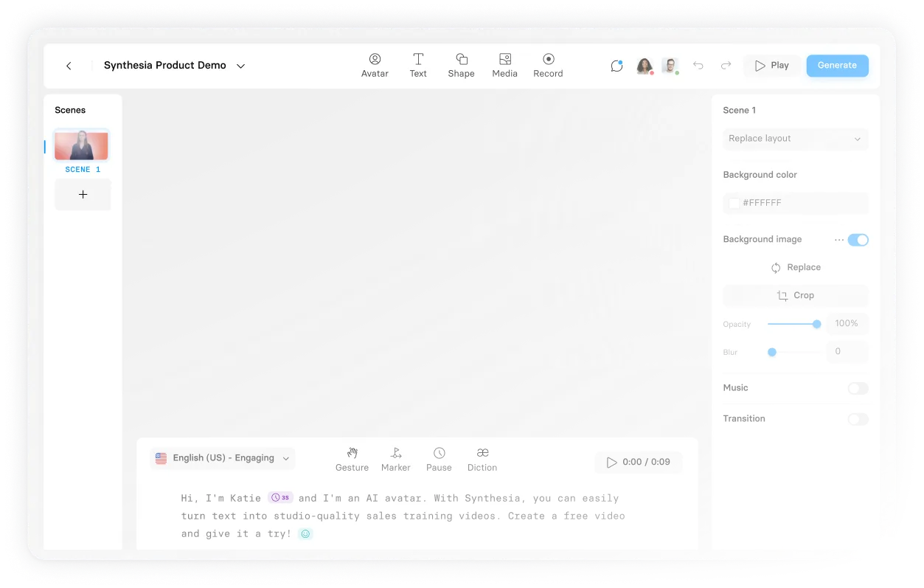This screenshot has width=924, height=588.
Task: Open the comments bubble icon
Action: tap(616, 66)
